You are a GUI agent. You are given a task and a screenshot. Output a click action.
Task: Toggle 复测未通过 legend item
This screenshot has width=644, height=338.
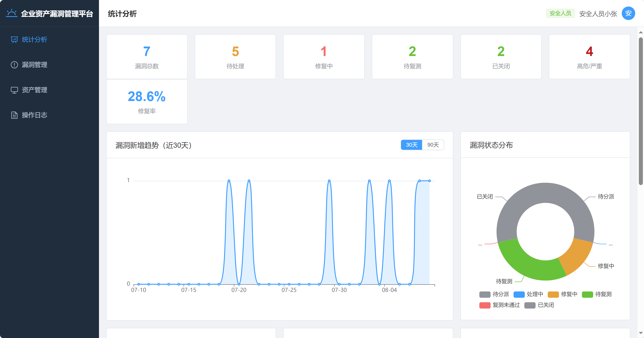(x=500, y=305)
